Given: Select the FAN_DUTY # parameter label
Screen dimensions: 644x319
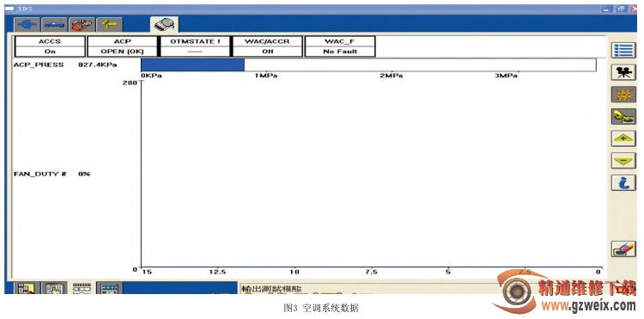Looking at the screenshot, I should click(x=39, y=174).
